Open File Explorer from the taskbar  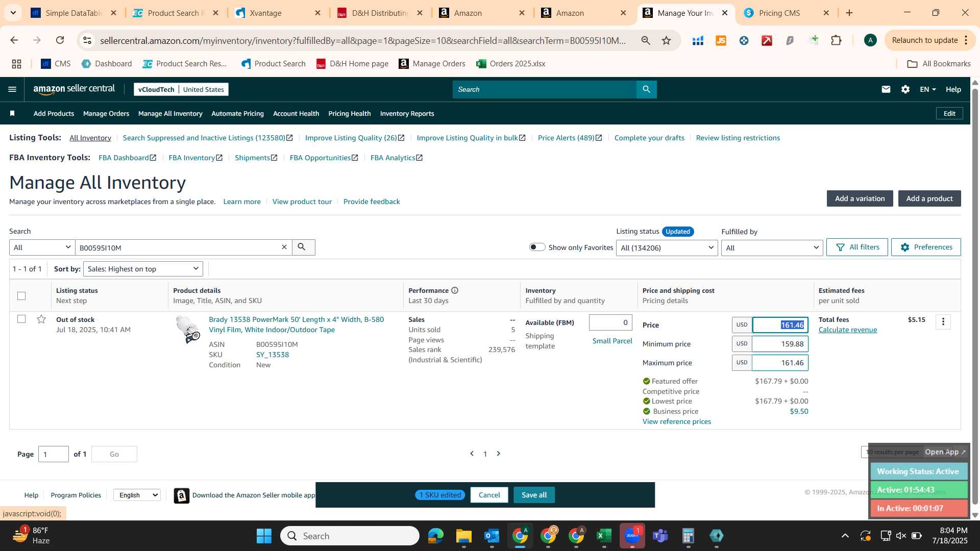[x=463, y=536]
